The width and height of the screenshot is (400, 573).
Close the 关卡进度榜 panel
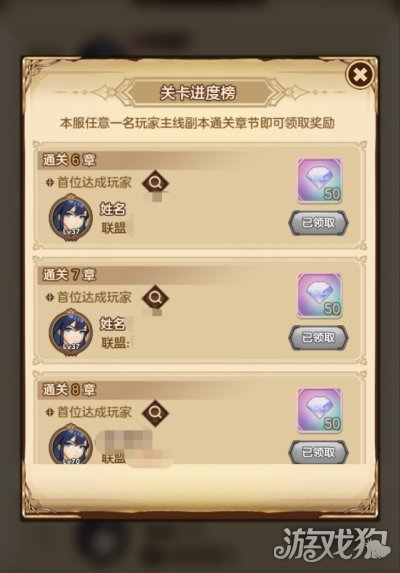360,75
